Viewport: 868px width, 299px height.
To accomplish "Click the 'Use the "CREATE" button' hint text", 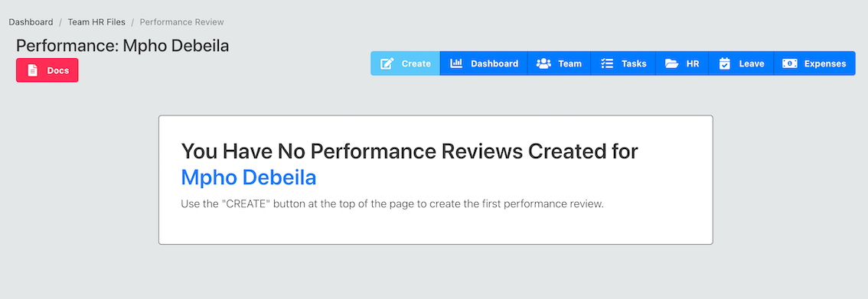I will tap(392, 204).
